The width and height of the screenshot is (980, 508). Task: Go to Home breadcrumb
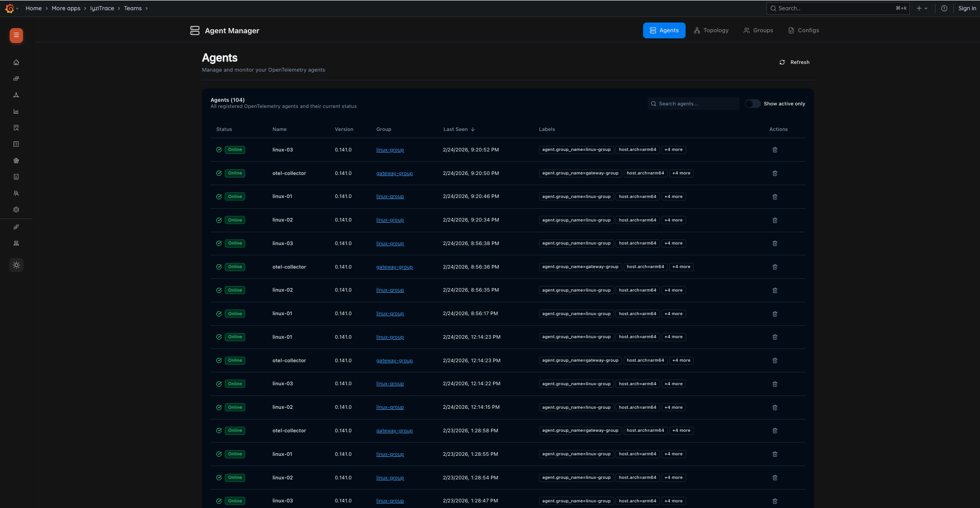pos(34,8)
